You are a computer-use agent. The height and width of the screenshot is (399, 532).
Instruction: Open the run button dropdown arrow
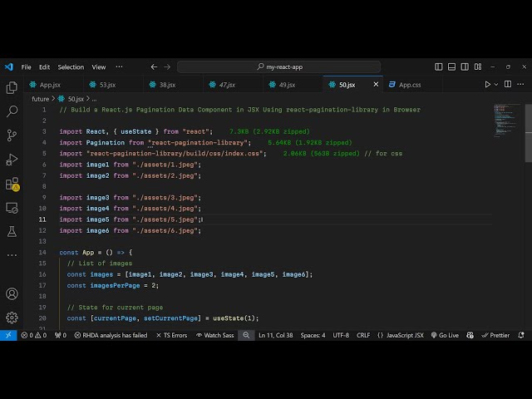[499, 84]
